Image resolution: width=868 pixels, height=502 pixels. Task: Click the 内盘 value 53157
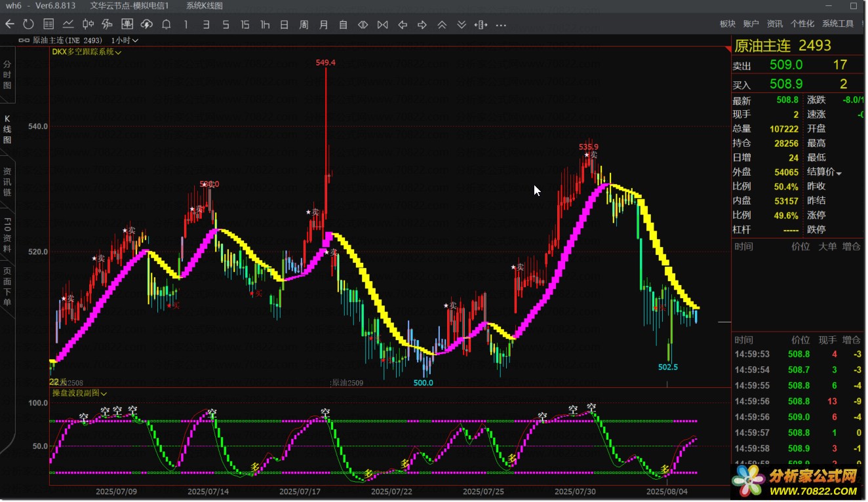click(x=787, y=201)
